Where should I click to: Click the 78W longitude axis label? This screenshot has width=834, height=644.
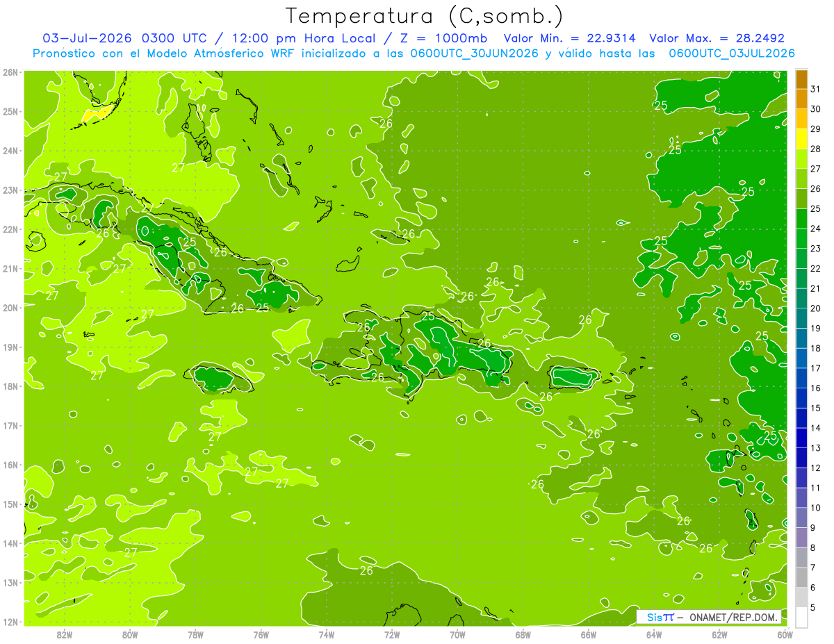[x=195, y=634]
